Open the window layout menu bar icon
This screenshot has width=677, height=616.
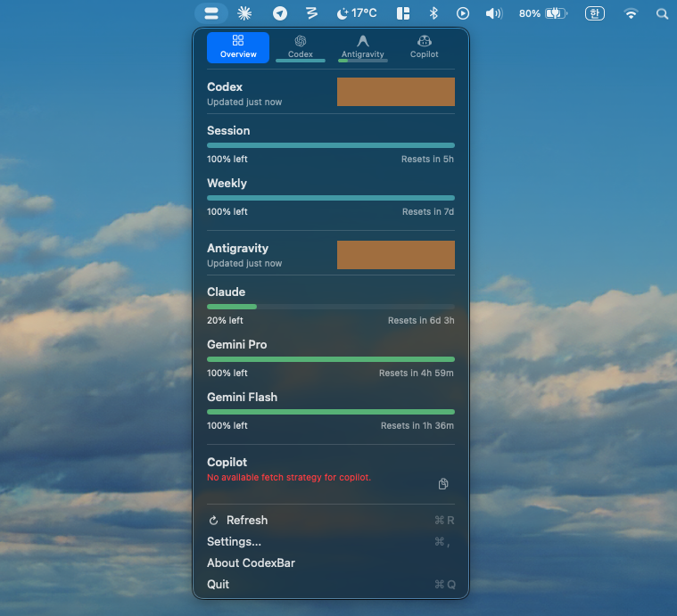(x=403, y=13)
